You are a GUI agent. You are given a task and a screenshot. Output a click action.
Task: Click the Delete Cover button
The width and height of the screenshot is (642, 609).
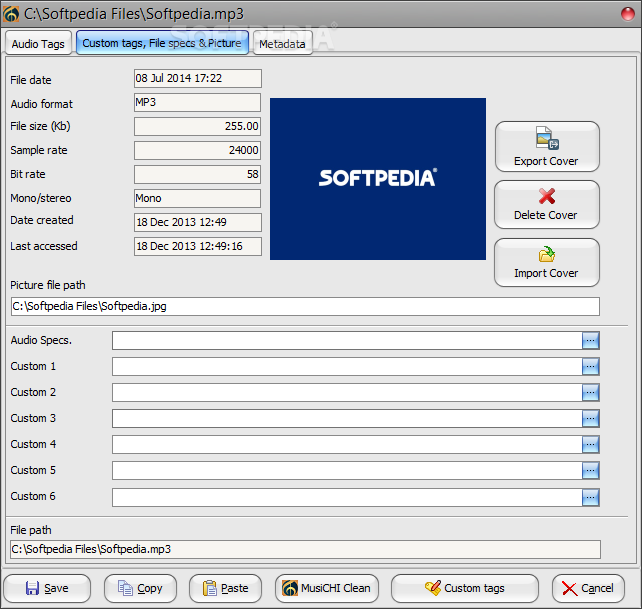click(x=547, y=204)
